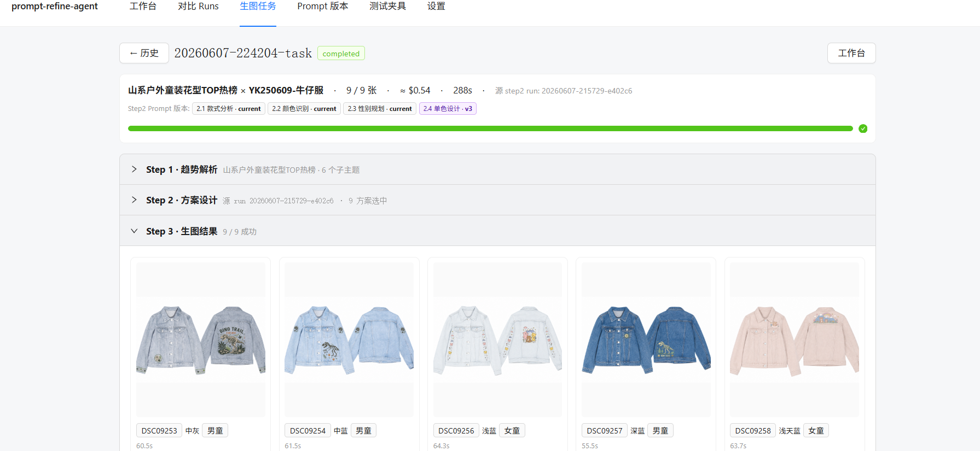Click the 中蓝 color label
This screenshot has height=451, width=980.
340,431
